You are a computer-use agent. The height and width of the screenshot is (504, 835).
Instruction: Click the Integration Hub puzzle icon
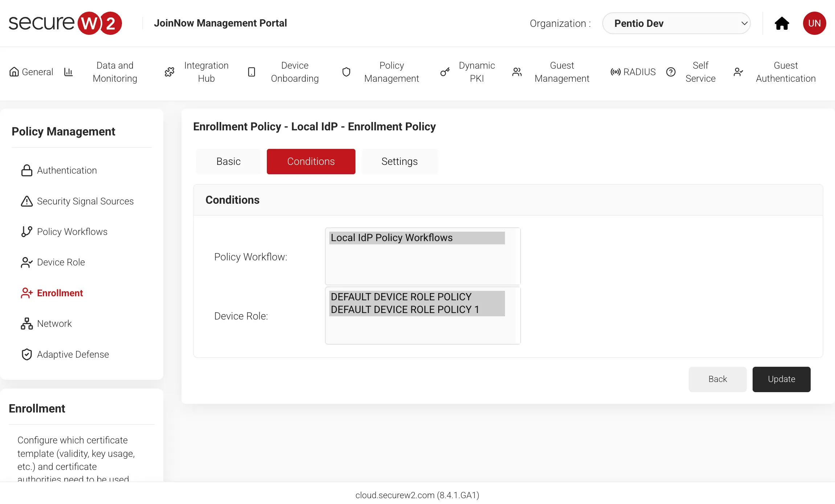(x=170, y=72)
